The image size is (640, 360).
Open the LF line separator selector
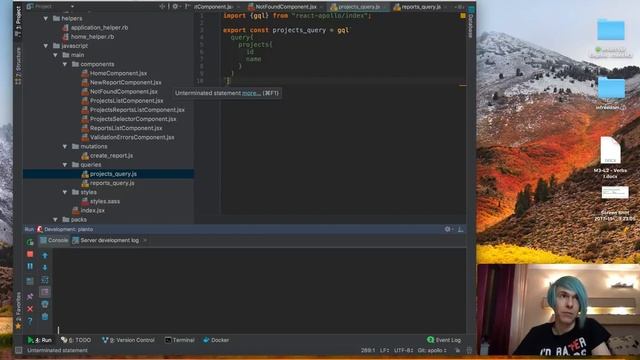point(384,350)
